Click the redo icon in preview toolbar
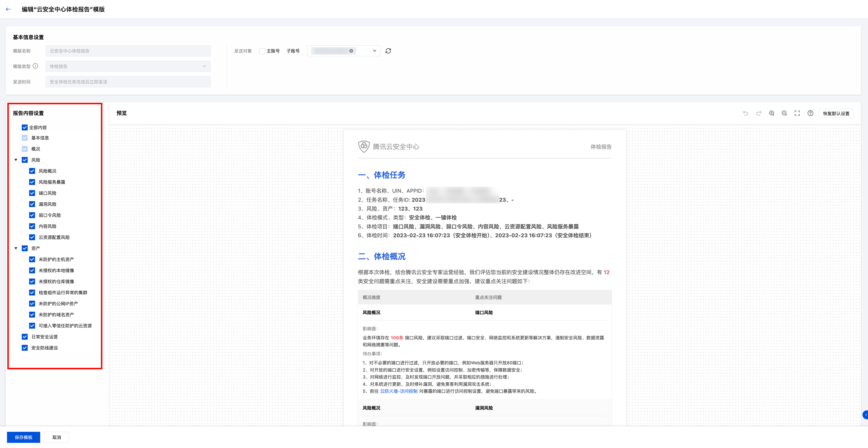The image size is (868, 448). (758, 113)
